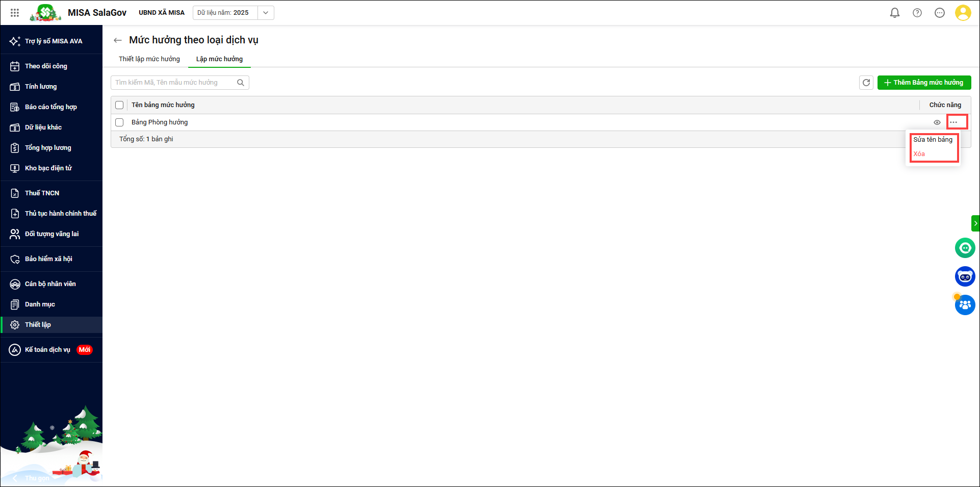Screen dimensions: 980x487
Task: Select Xóa in the context menu
Action: (x=919, y=154)
